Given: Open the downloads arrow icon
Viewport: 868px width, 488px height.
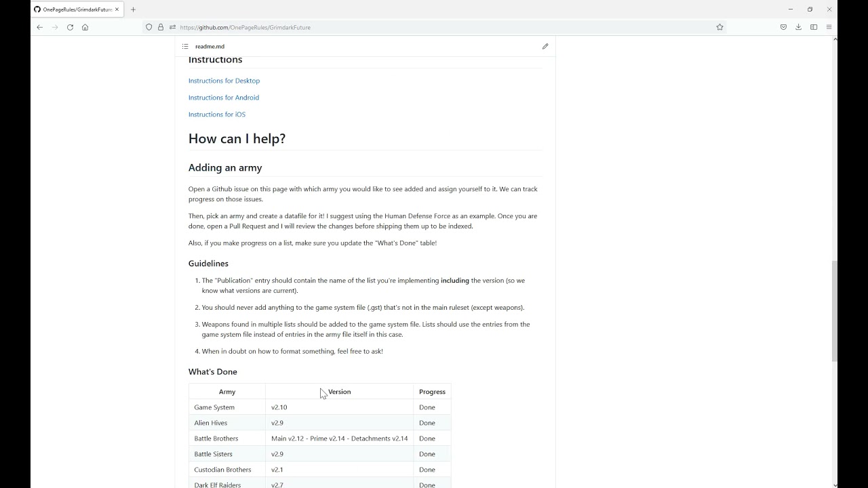Looking at the screenshot, I should point(798,27).
